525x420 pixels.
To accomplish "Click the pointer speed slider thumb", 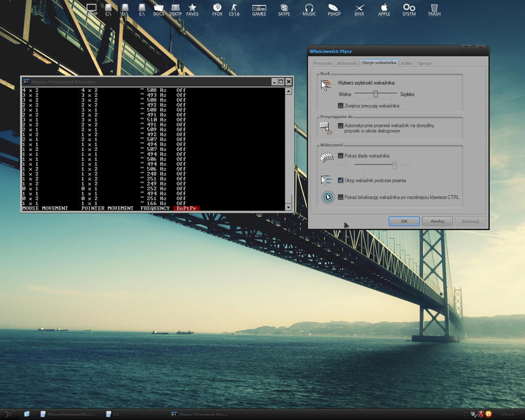I will pyautogui.click(x=376, y=94).
